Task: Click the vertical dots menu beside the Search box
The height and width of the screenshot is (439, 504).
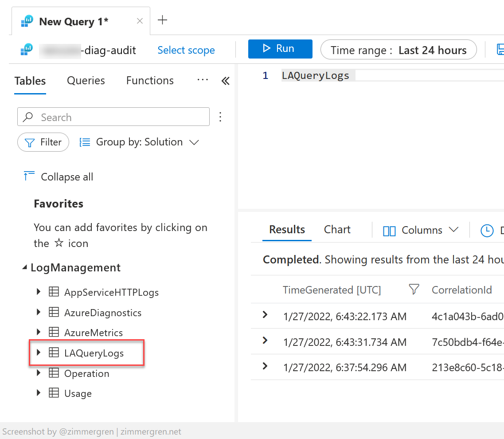Action: pyautogui.click(x=220, y=116)
